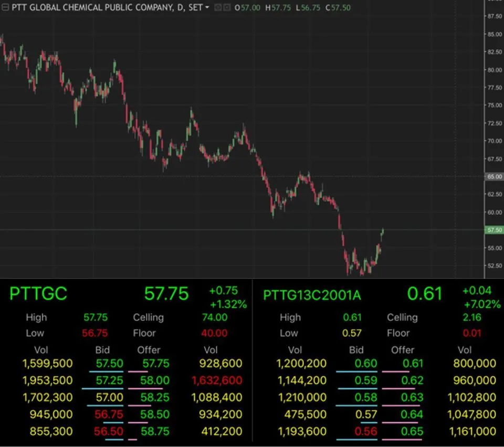The width and height of the screenshot is (504, 447).
Task: Click warrant percent change +7.02%
Action: click(x=482, y=304)
